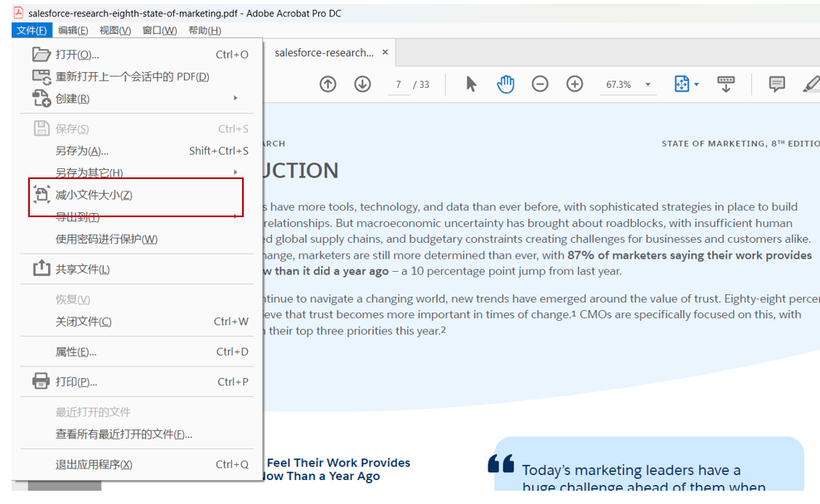Select the highlight pen tool

pos(811,84)
